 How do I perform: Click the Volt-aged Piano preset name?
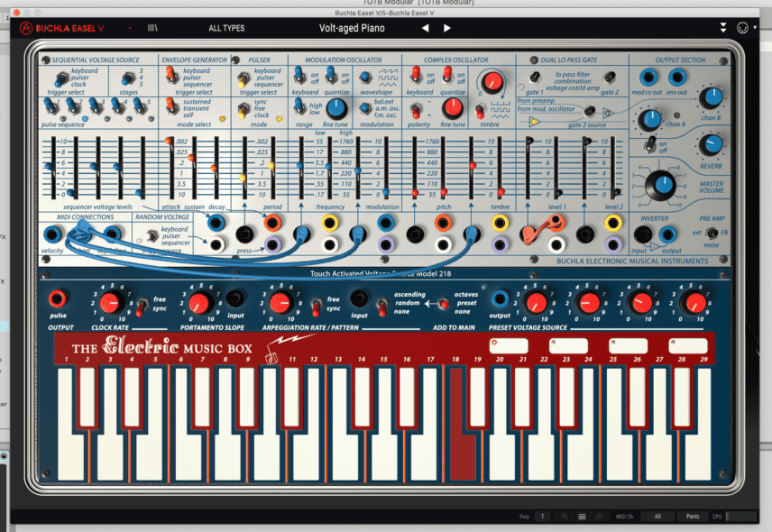(352, 28)
